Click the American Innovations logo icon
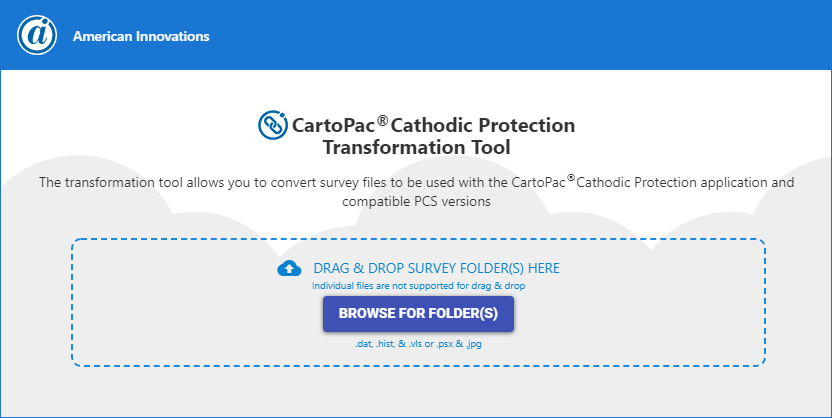This screenshot has height=418, width=832. pos(36,36)
